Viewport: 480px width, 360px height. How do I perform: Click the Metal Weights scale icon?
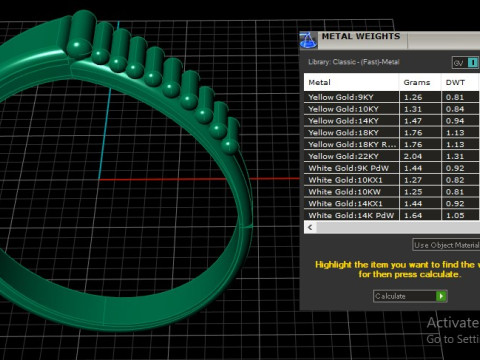click(308, 41)
